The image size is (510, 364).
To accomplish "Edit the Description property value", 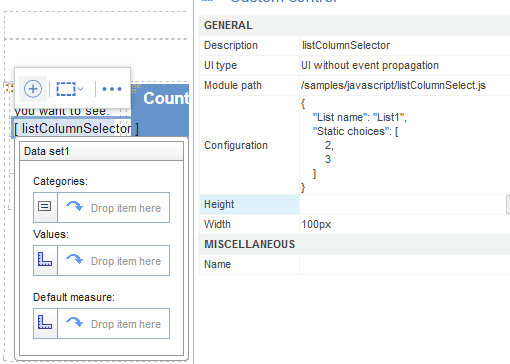I will (x=405, y=45).
